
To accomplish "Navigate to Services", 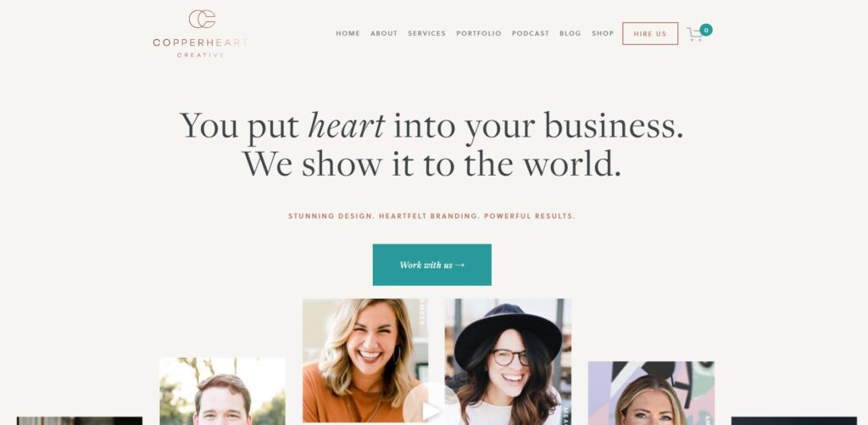I will [427, 33].
